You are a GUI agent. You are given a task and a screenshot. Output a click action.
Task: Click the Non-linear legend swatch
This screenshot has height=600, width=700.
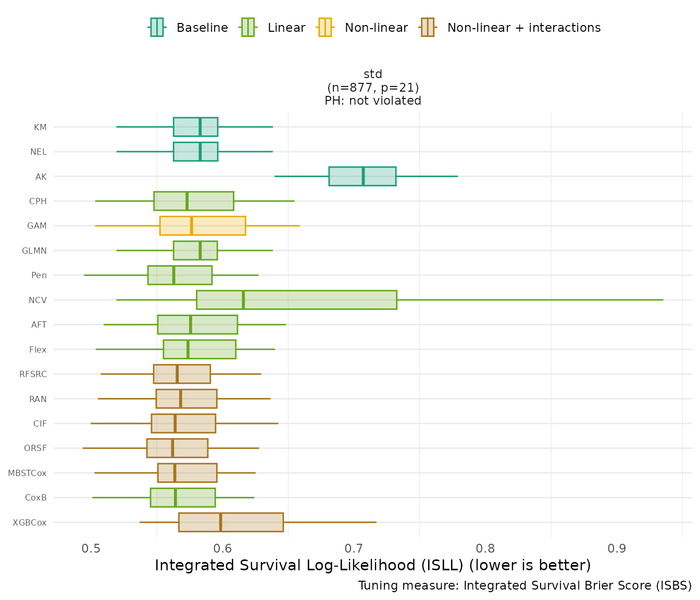click(324, 28)
